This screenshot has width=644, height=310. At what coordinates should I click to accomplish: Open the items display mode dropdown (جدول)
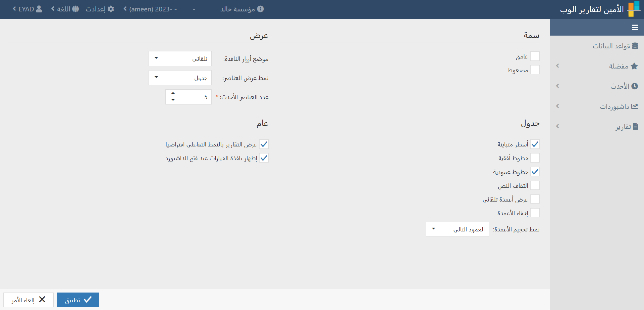(x=180, y=78)
